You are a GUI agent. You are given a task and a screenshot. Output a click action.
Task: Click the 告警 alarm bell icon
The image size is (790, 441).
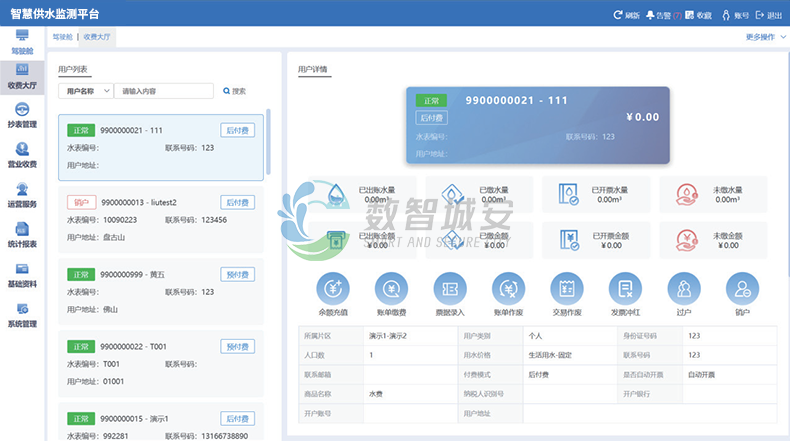(x=658, y=16)
